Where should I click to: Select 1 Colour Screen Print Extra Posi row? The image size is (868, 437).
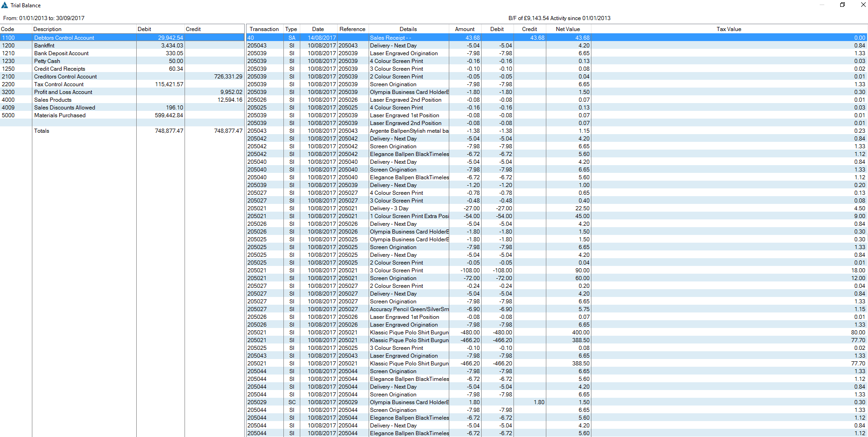point(557,216)
